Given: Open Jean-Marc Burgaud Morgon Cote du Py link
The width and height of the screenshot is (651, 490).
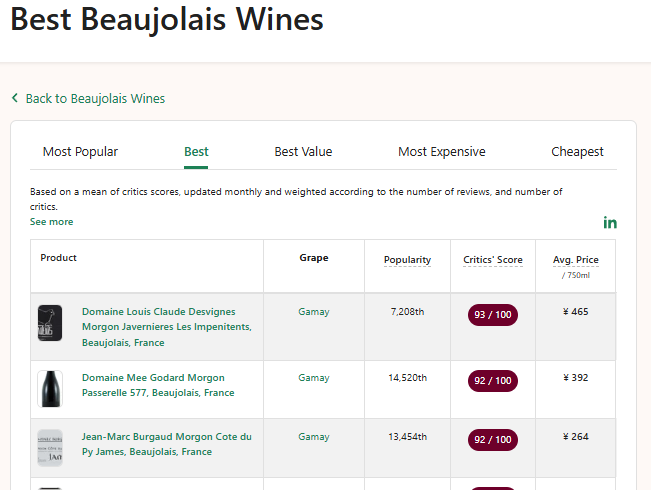Looking at the screenshot, I should click(166, 444).
